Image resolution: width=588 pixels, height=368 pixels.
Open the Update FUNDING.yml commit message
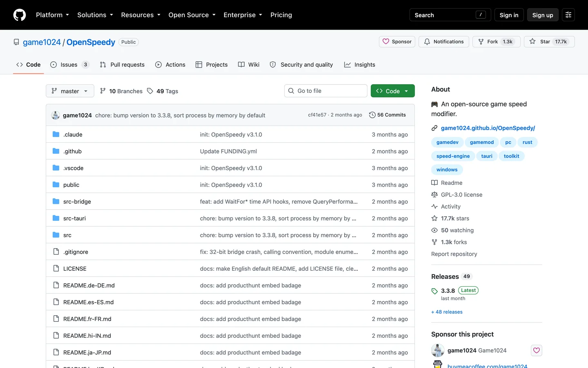pyautogui.click(x=229, y=151)
